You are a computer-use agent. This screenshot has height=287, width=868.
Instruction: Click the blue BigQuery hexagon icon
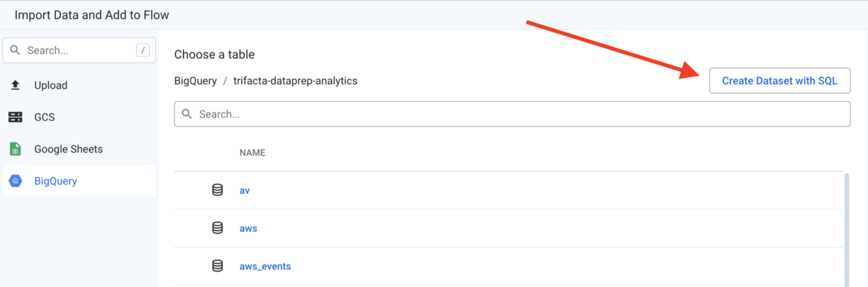coord(15,181)
